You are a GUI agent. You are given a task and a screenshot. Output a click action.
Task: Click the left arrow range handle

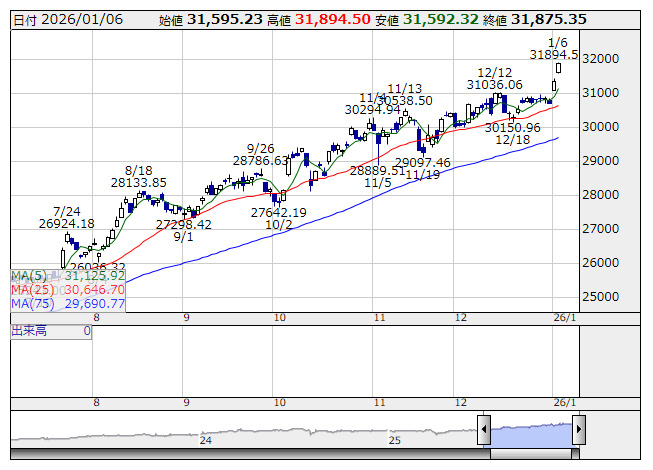484,429
